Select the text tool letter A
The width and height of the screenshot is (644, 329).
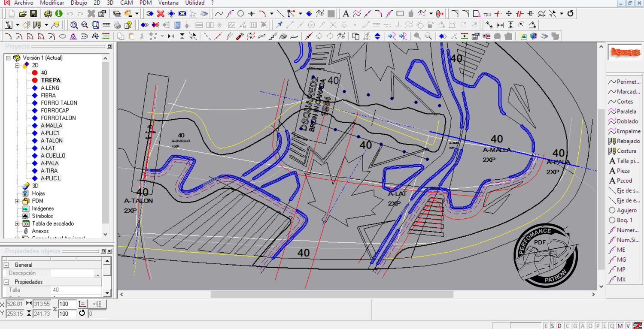coord(346,14)
